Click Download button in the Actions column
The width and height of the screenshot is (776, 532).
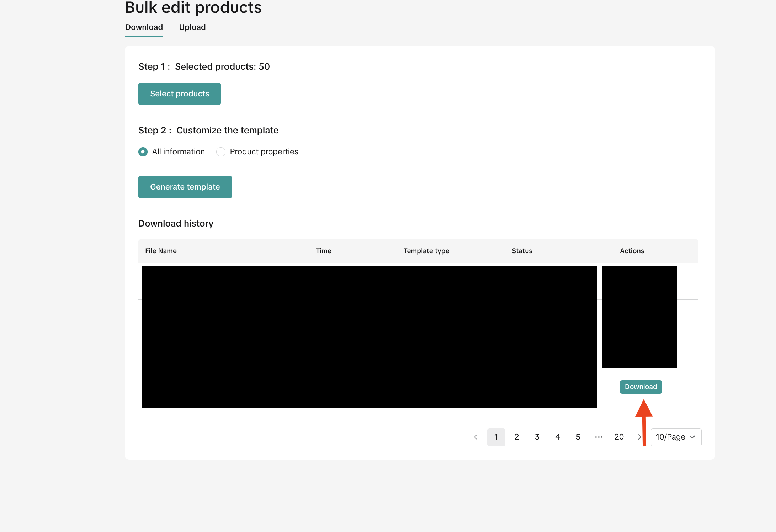tap(641, 387)
